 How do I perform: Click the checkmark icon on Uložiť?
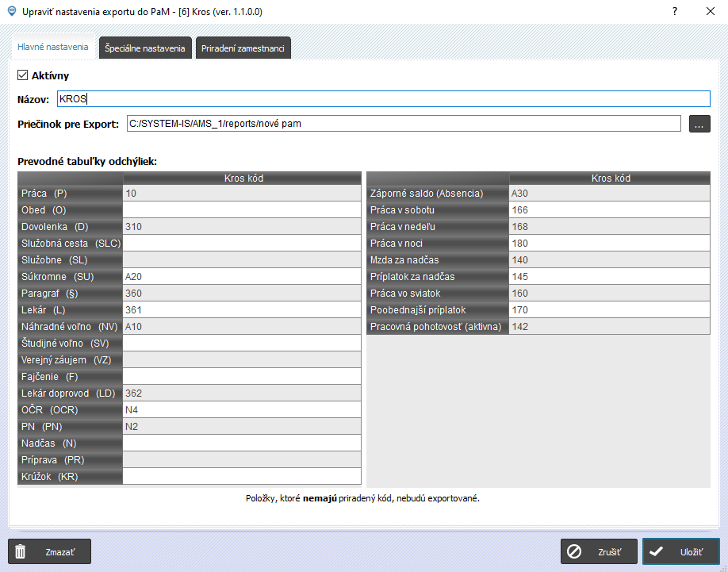coord(656,551)
